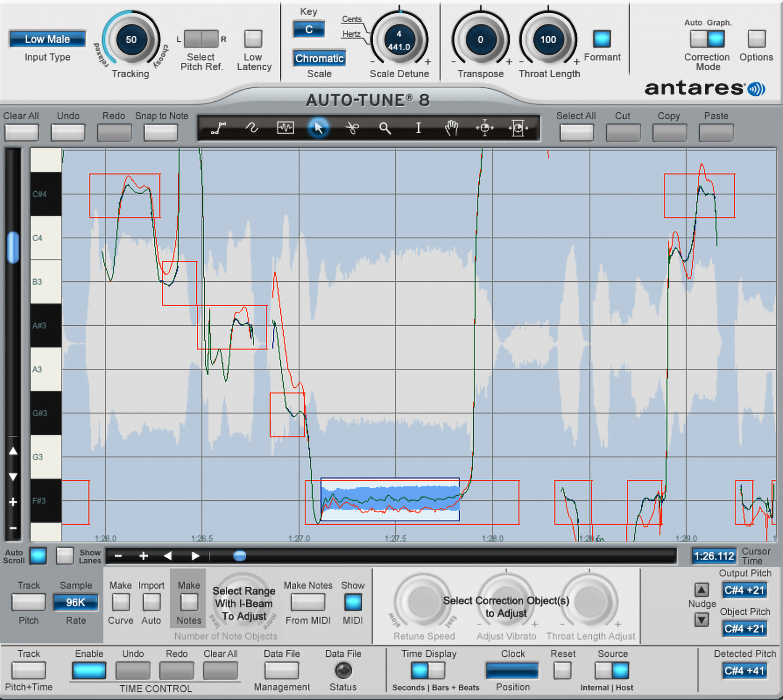Select the Magnifying glass zoom tool
Screen dimensions: 783x700
click(385, 128)
